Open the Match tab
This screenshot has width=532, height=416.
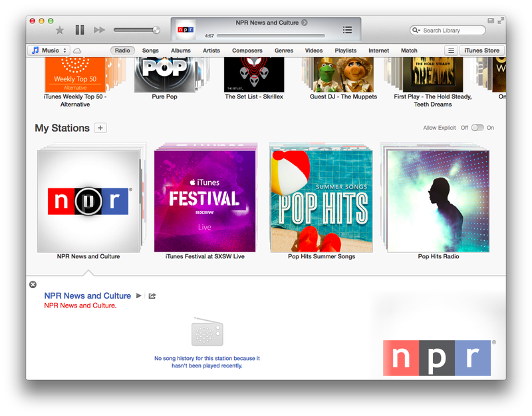[x=409, y=51]
